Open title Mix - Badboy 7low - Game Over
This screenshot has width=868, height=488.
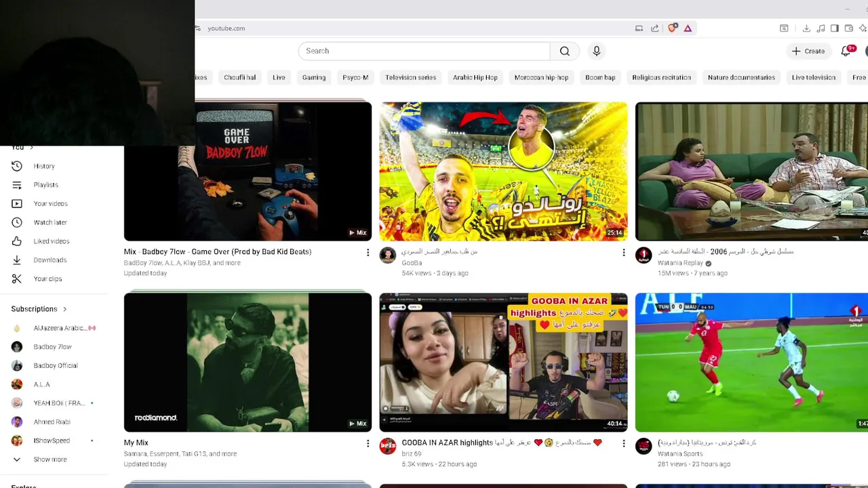218,251
